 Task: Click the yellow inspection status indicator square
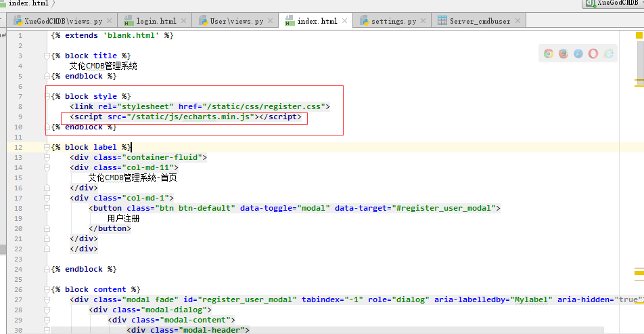pos(639,35)
